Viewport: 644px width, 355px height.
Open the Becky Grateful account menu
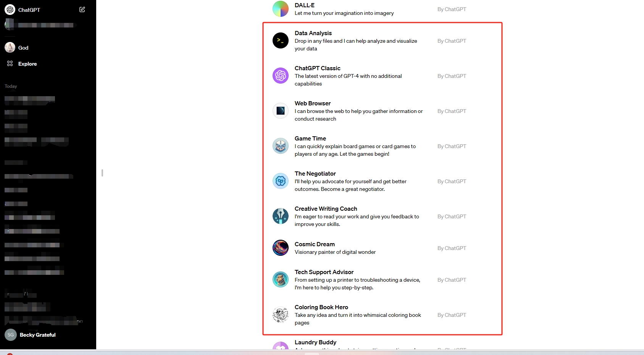pos(37,335)
